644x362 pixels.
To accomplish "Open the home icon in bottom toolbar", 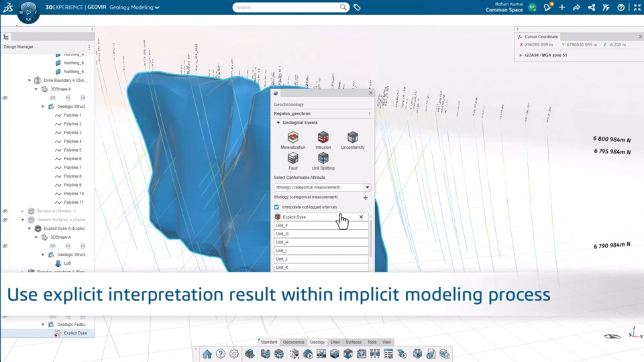I will [207, 354].
